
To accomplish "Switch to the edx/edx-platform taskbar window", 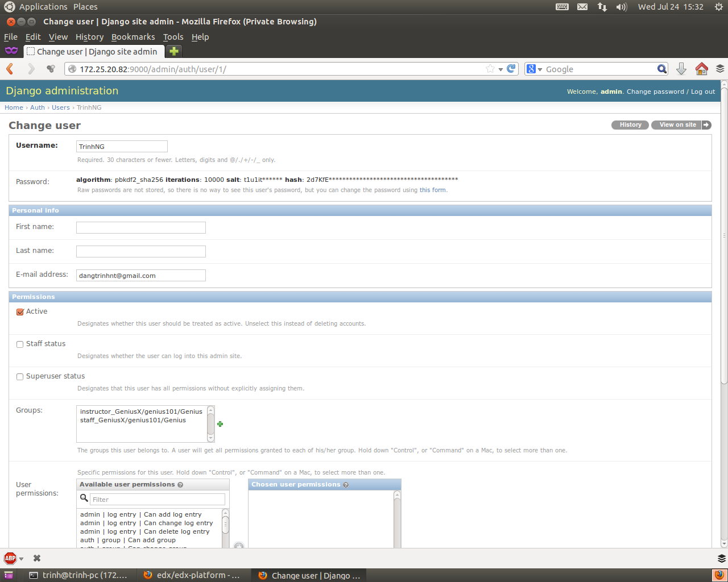I will 192,575.
